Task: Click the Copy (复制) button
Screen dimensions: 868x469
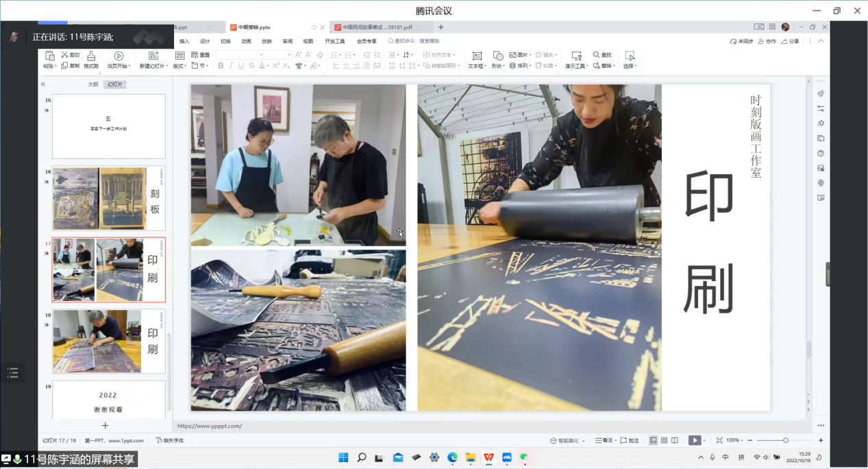Action: (x=70, y=66)
